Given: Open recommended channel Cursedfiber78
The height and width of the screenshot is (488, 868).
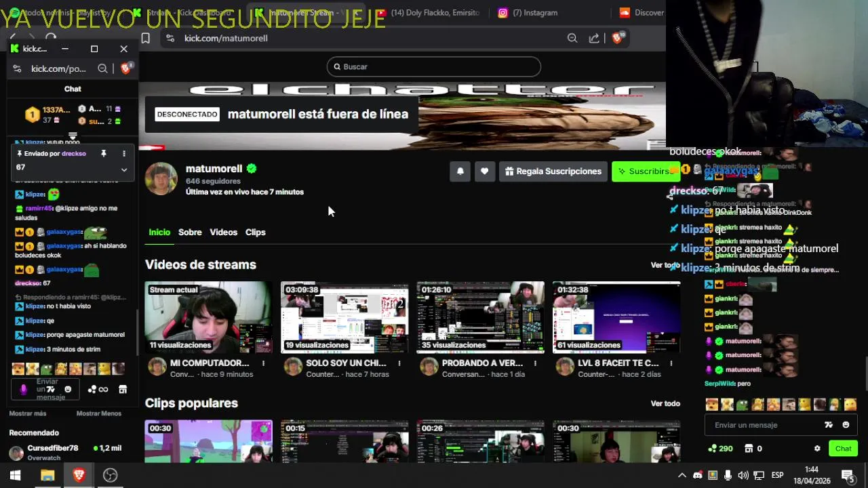Looking at the screenshot, I should click(x=65, y=452).
